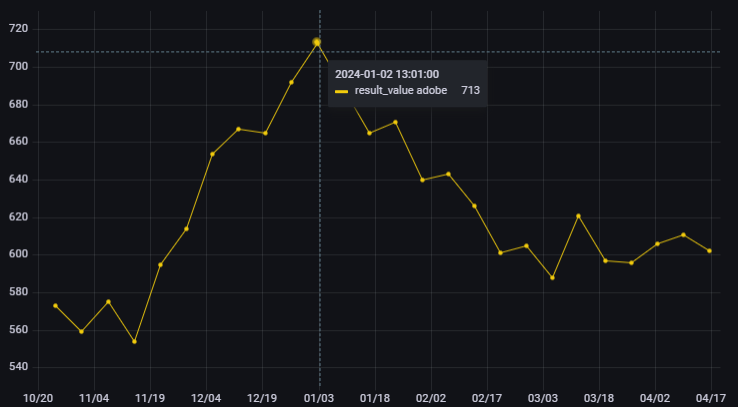Select the yellow series swatch in the tooltip

(341, 91)
